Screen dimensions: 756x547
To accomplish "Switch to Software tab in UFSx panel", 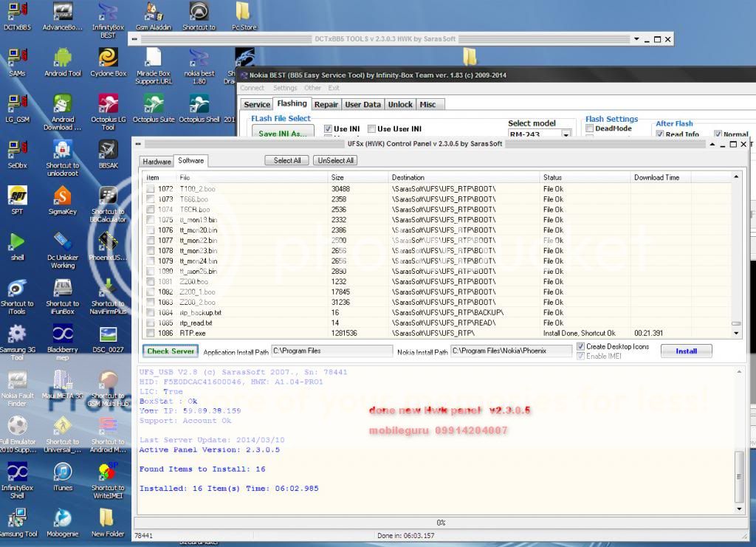I will [x=191, y=160].
